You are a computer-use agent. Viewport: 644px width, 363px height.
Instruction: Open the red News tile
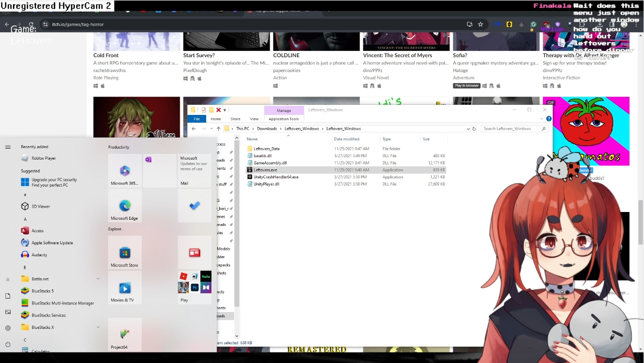tap(195, 252)
